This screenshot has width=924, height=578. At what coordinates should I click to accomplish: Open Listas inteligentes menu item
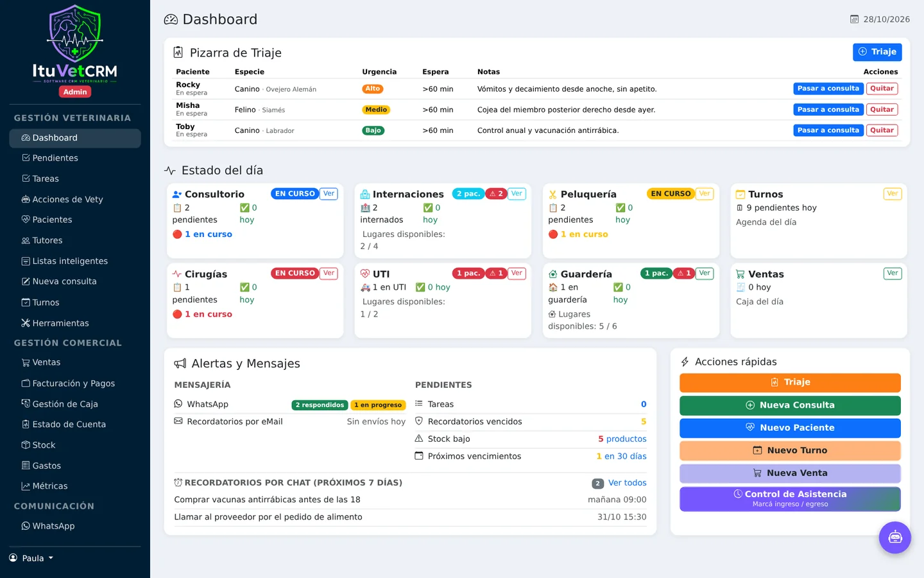coord(75,261)
